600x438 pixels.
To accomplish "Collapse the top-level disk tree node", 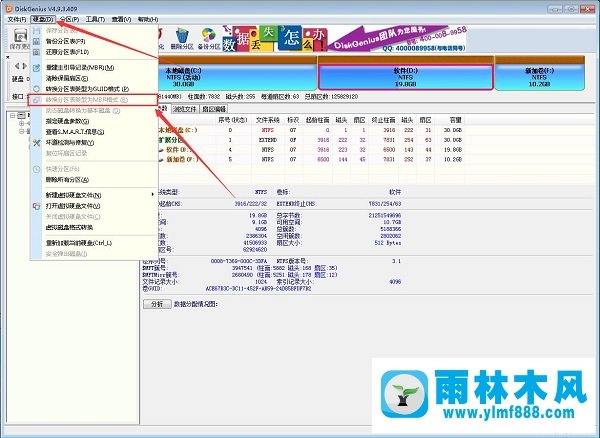I will click(12, 115).
